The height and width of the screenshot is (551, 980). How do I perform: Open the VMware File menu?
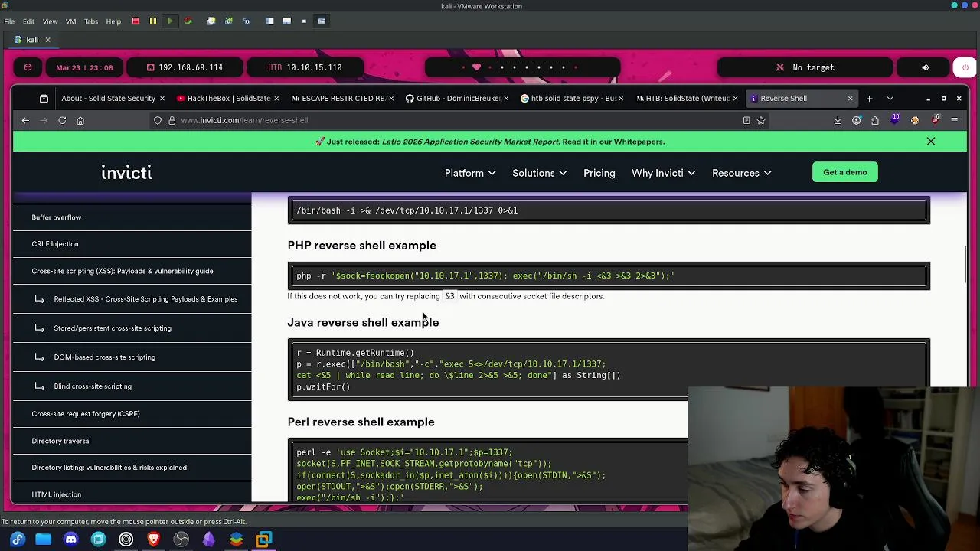coord(9,21)
